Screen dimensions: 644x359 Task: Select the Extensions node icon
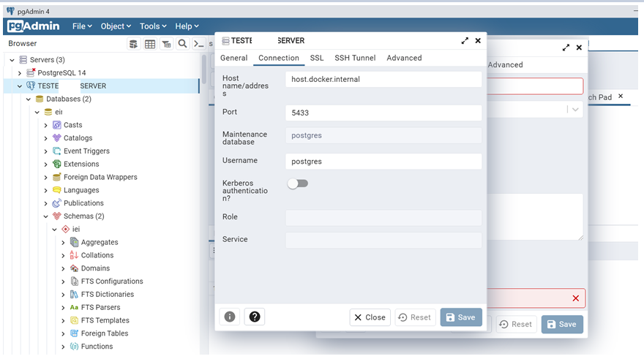pyautogui.click(x=56, y=164)
